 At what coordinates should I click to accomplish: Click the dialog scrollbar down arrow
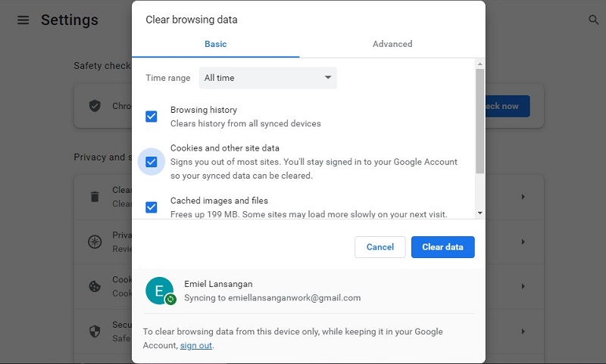click(x=480, y=213)
